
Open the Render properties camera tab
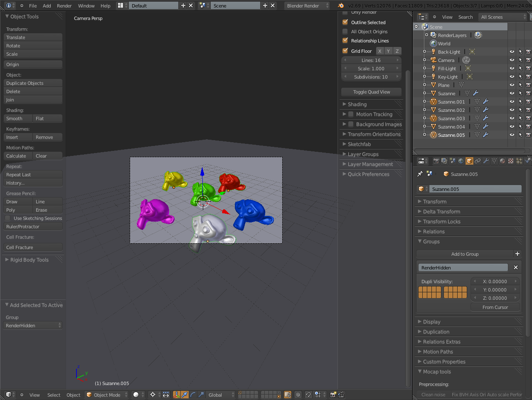(x=436, y=161)
